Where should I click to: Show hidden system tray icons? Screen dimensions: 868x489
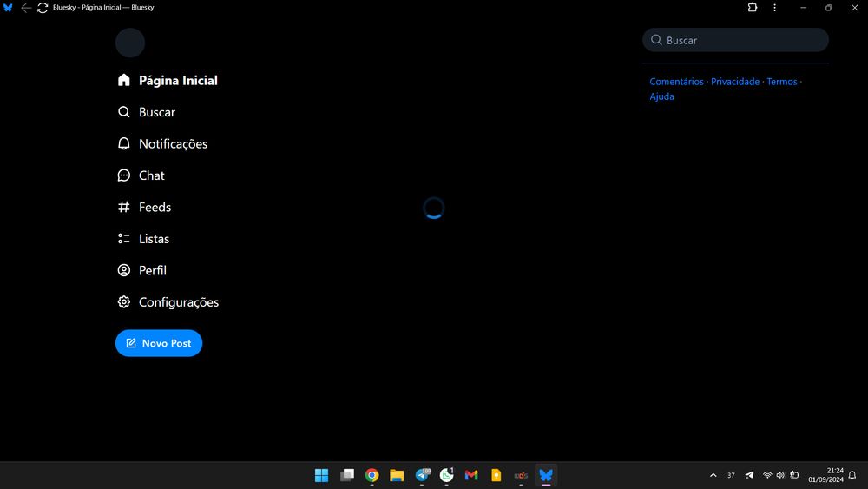coord(713,475)
